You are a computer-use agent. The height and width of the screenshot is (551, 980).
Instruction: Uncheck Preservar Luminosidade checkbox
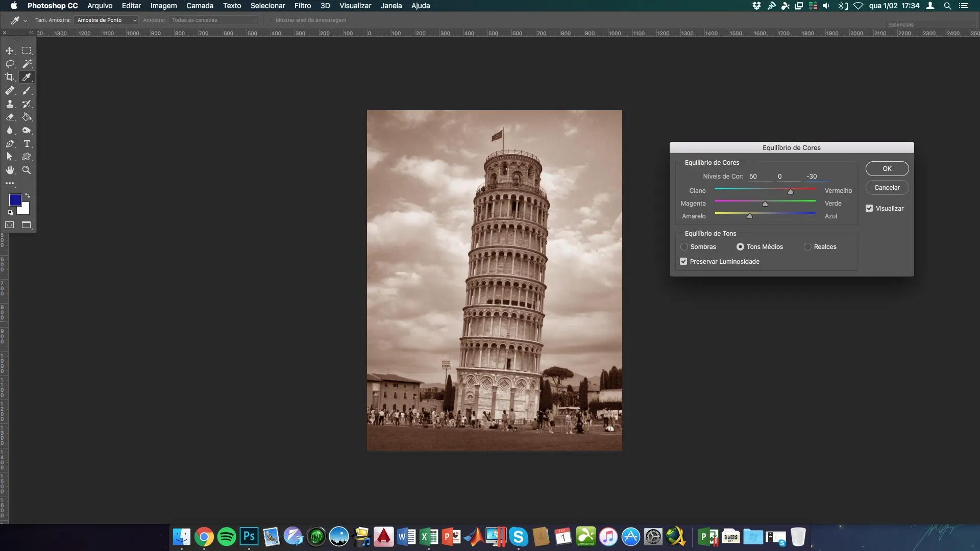(x=683, y=262)
